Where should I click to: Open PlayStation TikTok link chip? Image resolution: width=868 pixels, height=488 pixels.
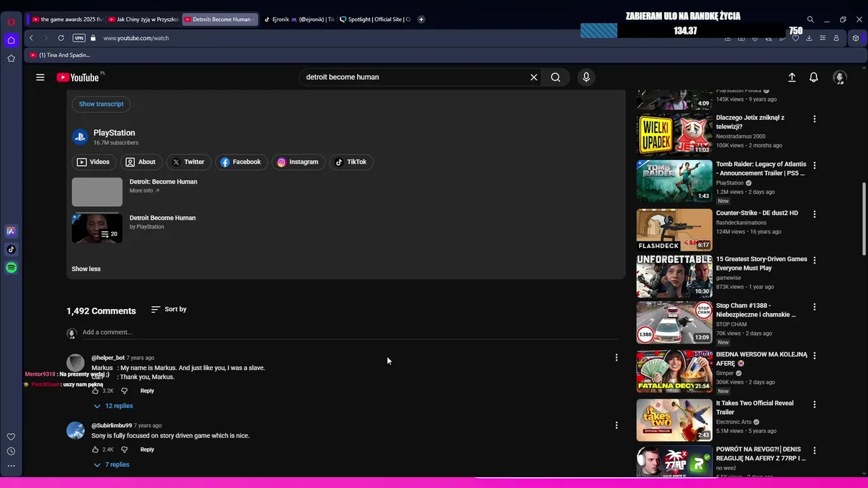coord(351,162)
